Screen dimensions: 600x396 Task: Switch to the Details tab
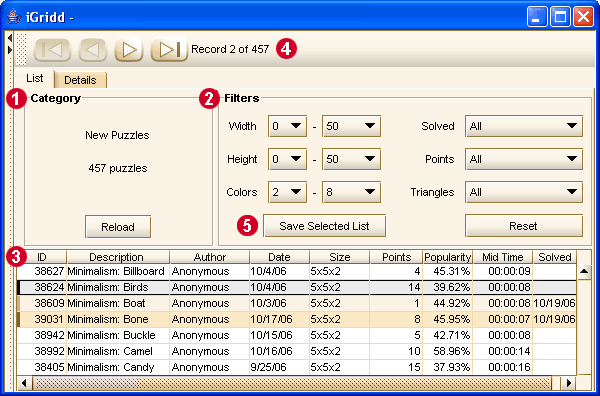(80, 80)
